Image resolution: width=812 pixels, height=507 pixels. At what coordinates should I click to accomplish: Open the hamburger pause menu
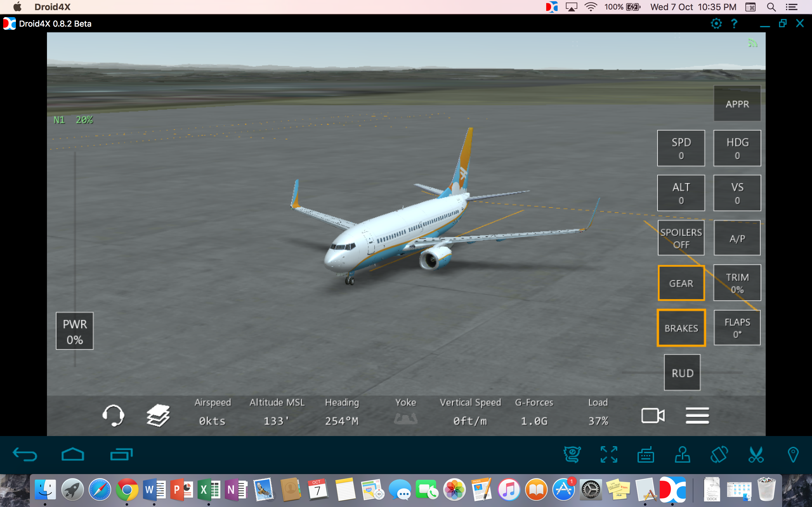pos(697,416)
